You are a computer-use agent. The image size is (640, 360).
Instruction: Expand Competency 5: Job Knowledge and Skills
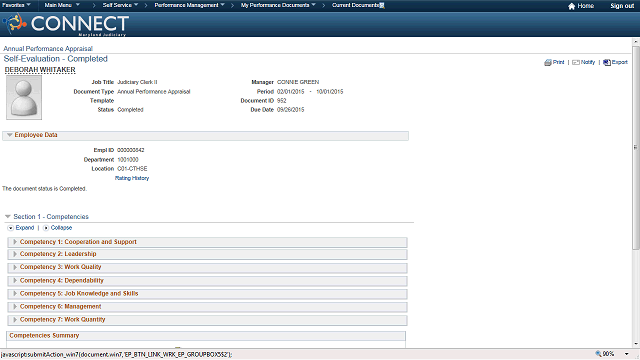(15, 294)
